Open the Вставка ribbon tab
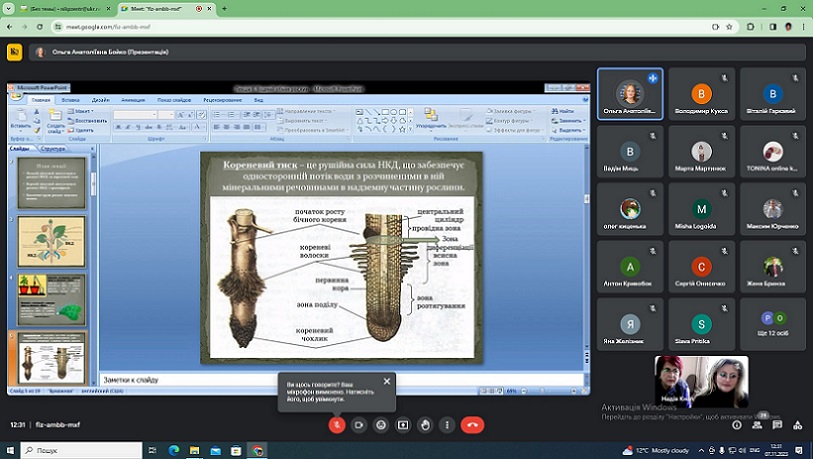The image size is (813, 459). pyautogui.click(x=71, y=100)
